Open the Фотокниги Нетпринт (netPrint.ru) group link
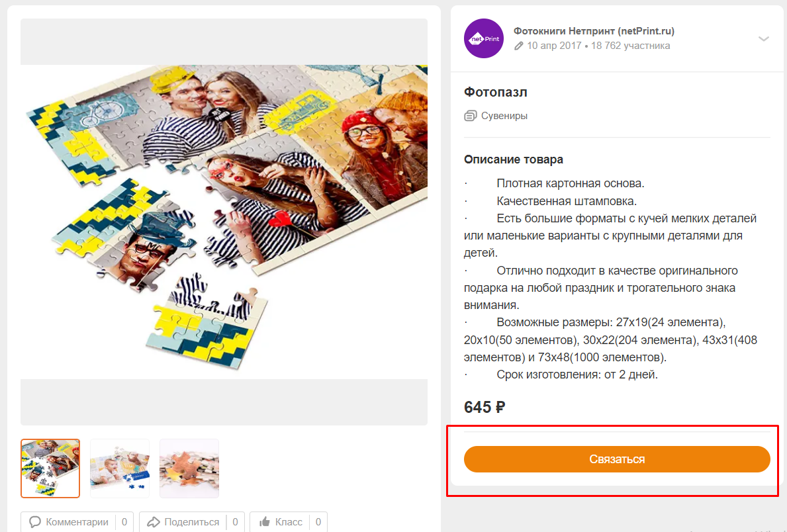 tap(594, 30)
